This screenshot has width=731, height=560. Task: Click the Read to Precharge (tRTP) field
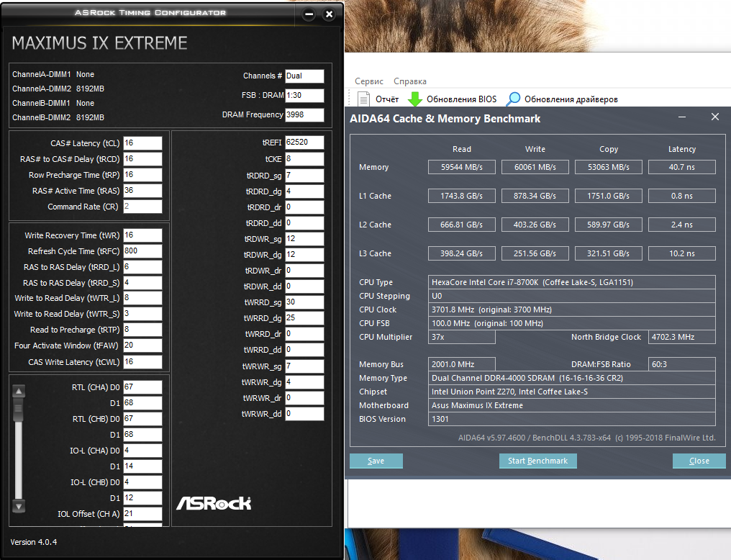[x=142, y=330]
